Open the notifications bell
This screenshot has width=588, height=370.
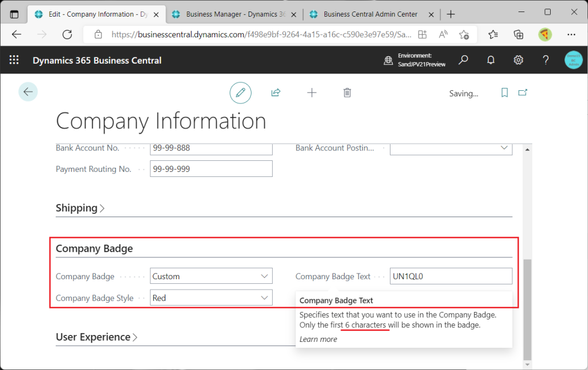click(490, 60)
